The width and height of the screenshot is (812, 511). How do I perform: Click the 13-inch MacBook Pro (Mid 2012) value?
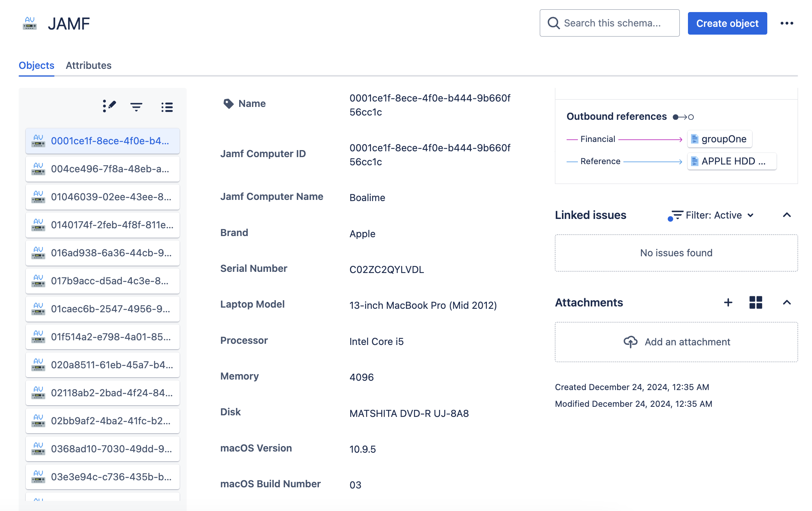click(423, 305)
